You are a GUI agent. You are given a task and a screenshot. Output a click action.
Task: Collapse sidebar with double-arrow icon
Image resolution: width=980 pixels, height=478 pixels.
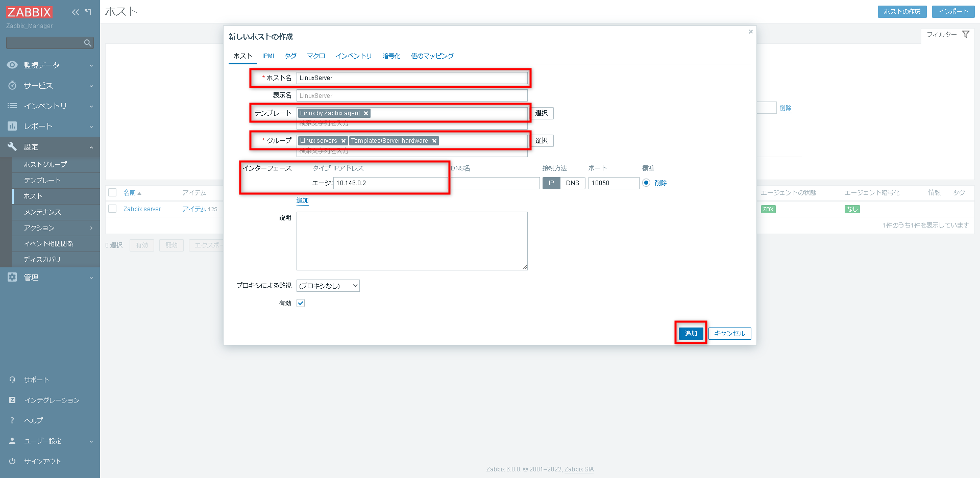[76, 12]
